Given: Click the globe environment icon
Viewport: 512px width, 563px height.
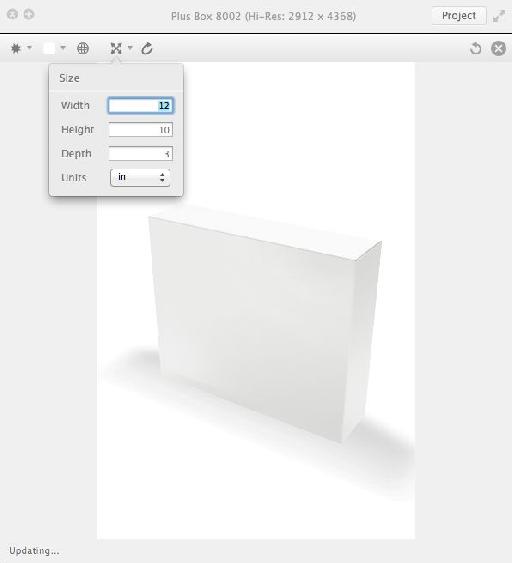Looking at the screenshot, I should (83, 48).
